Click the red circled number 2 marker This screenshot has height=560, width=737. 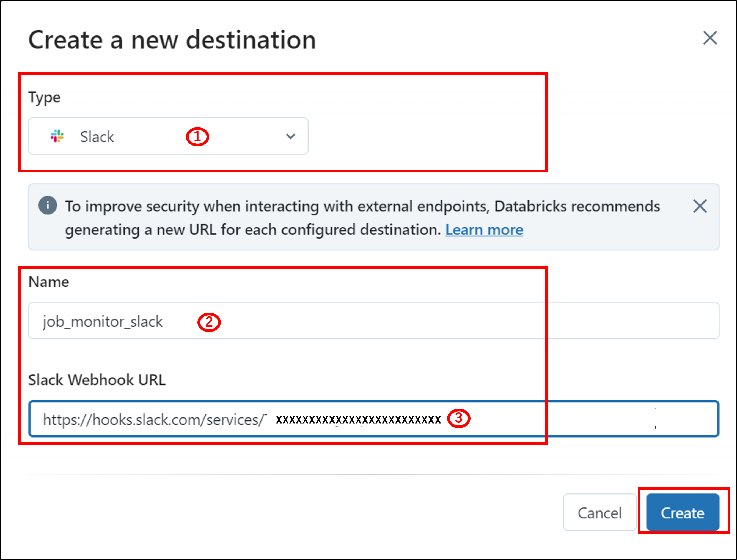pos(209,322)
